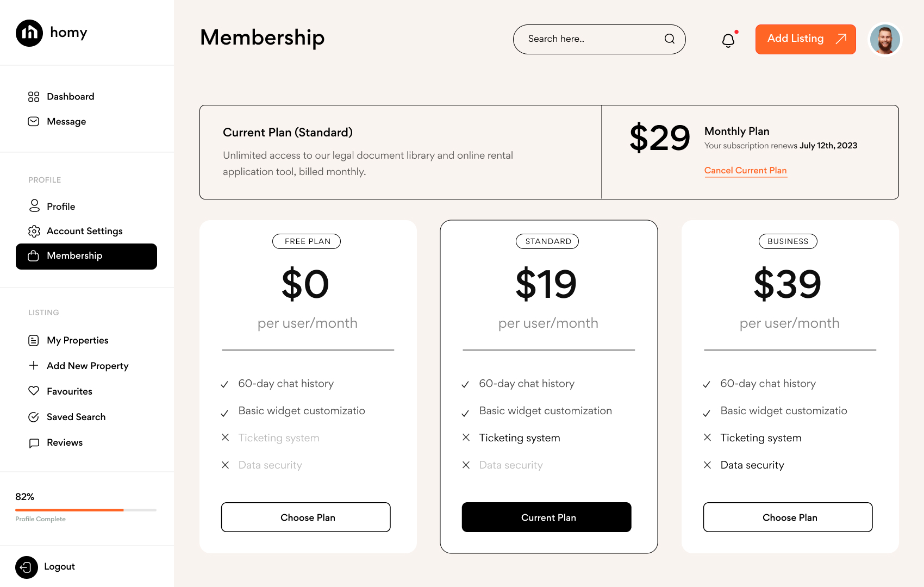Open user profile avatar

click(x=885, y=40)
